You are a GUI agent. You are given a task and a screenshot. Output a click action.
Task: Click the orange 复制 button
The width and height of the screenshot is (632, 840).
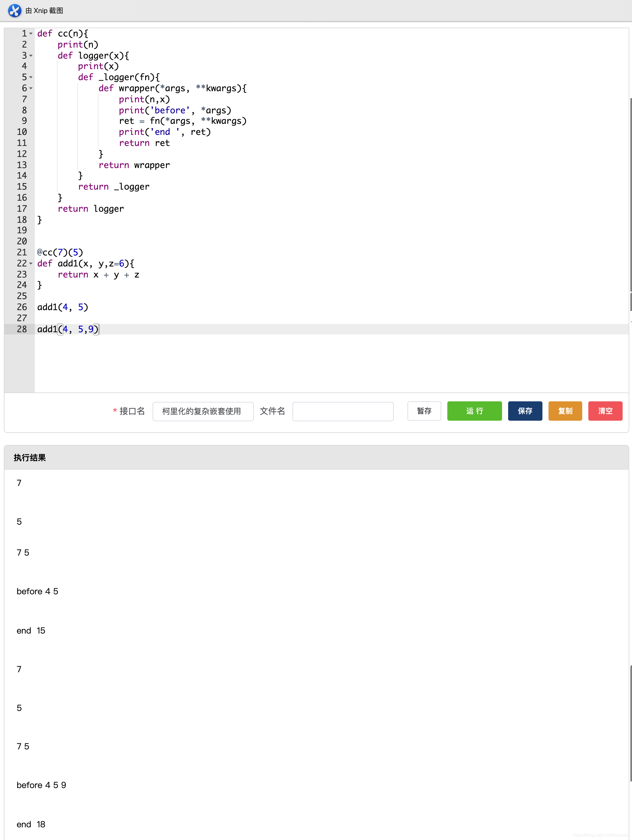565,411
